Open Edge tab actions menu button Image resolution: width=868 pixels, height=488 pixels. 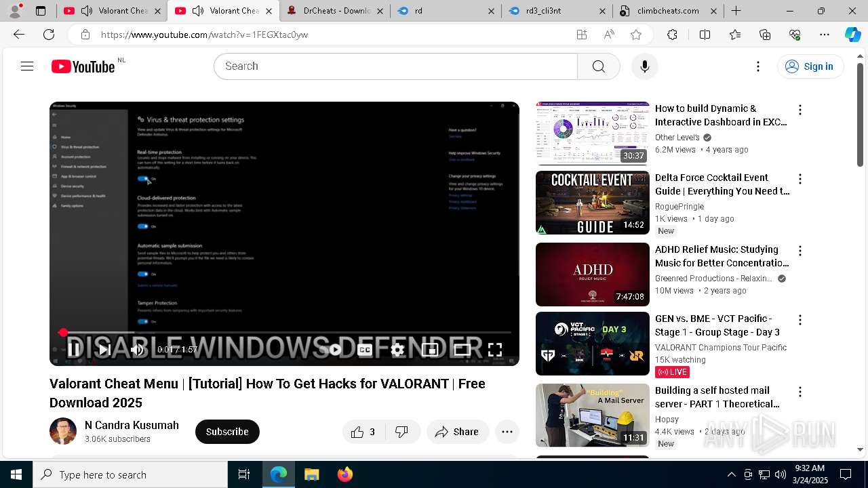[x=41, y=11]
